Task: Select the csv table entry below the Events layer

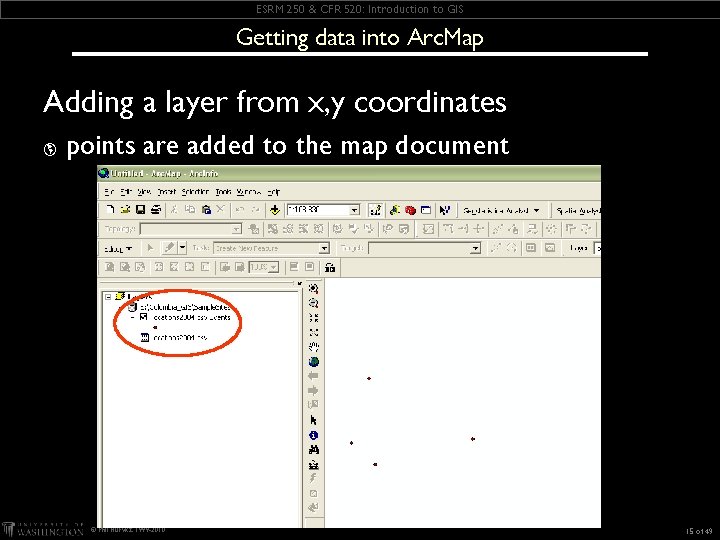Action: click(180, 338)
